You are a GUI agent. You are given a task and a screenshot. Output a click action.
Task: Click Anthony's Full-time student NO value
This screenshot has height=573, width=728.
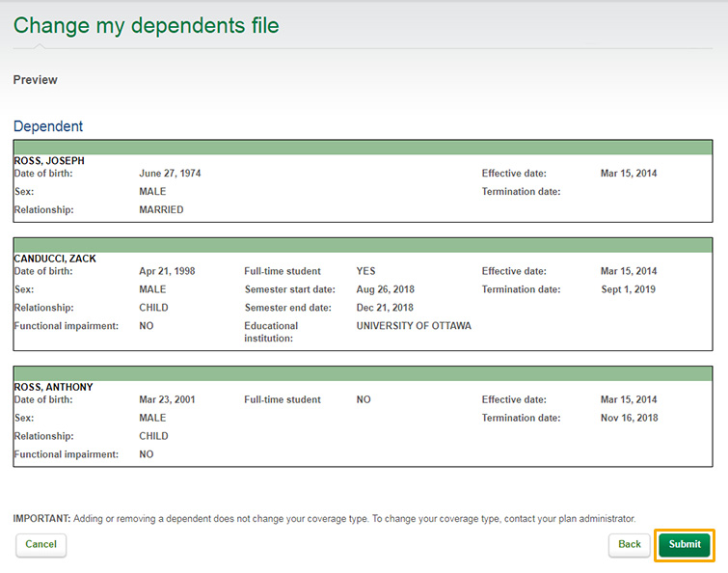364,399
